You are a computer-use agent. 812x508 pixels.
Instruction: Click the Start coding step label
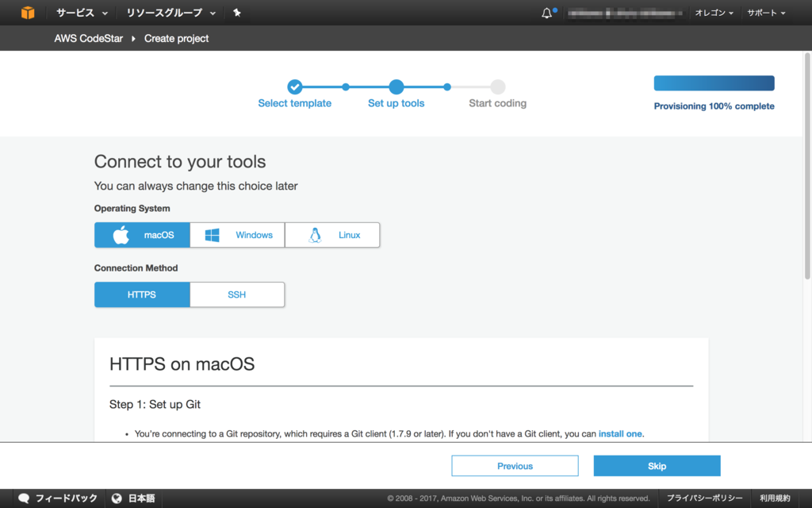498,103
